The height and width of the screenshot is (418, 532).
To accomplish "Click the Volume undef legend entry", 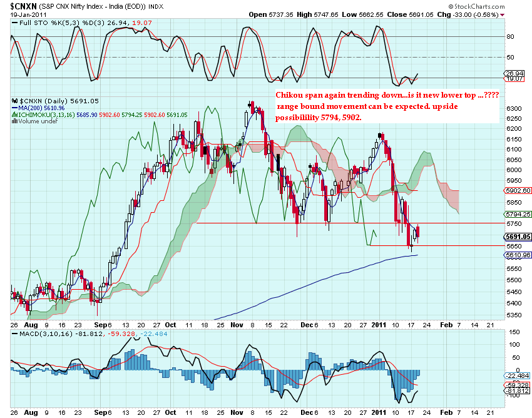I will 38,121.
